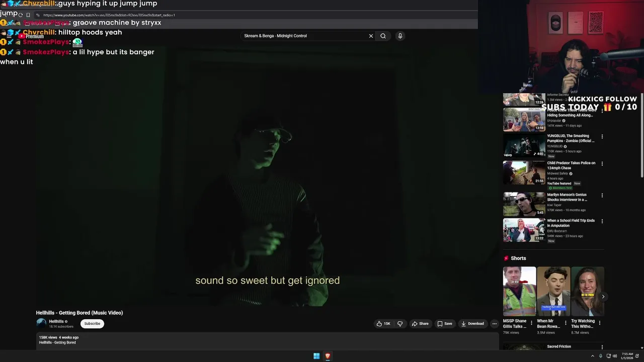Subscribe to Hellhills channel
The width and height of the screenshot is (644, 362).
pyautogui.click(x=92, y=324)
